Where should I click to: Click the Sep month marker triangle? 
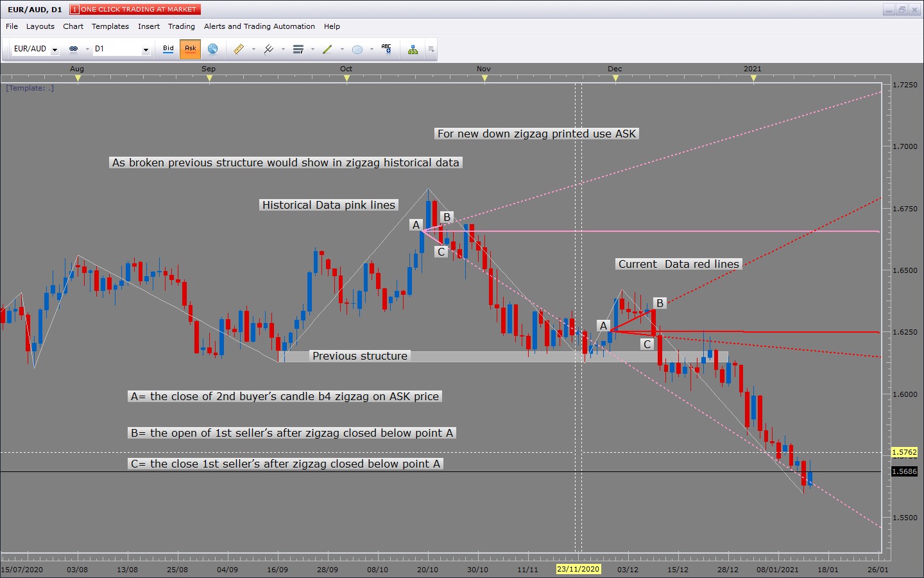coord(209,78)
